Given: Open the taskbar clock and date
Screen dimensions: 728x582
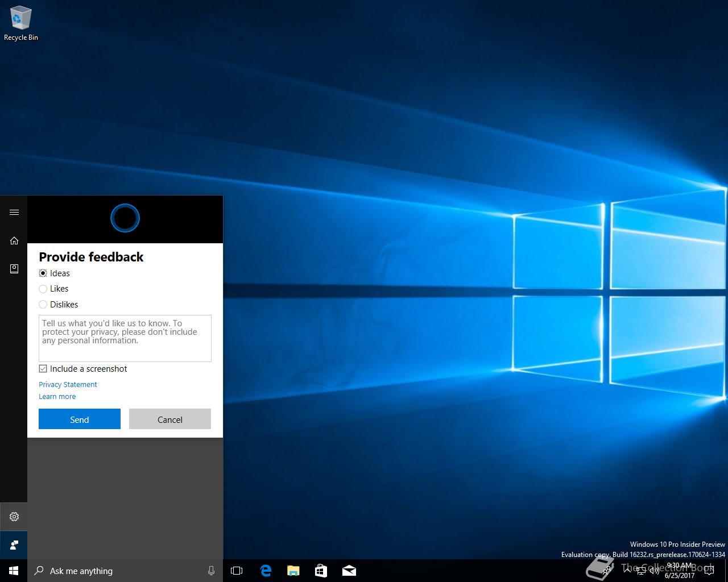Looking at the screenshot, I should pos(680,571).
